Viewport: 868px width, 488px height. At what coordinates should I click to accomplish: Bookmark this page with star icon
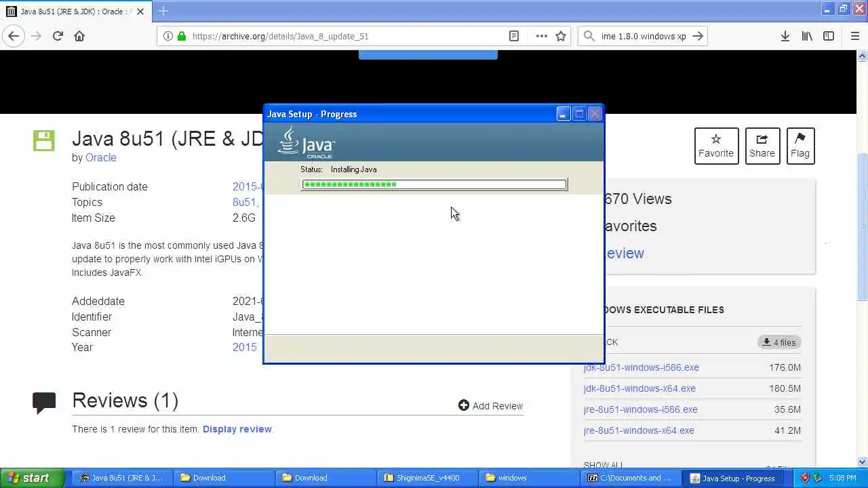coord(561,36)
